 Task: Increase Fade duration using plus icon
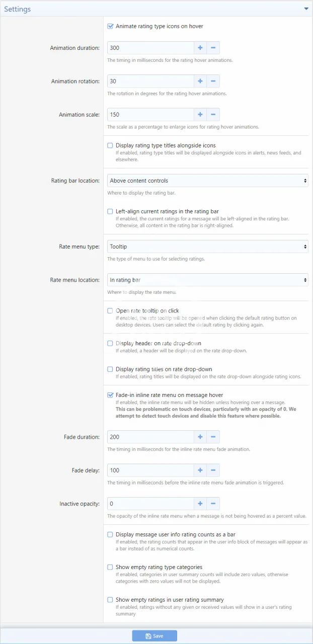(200, 437)
